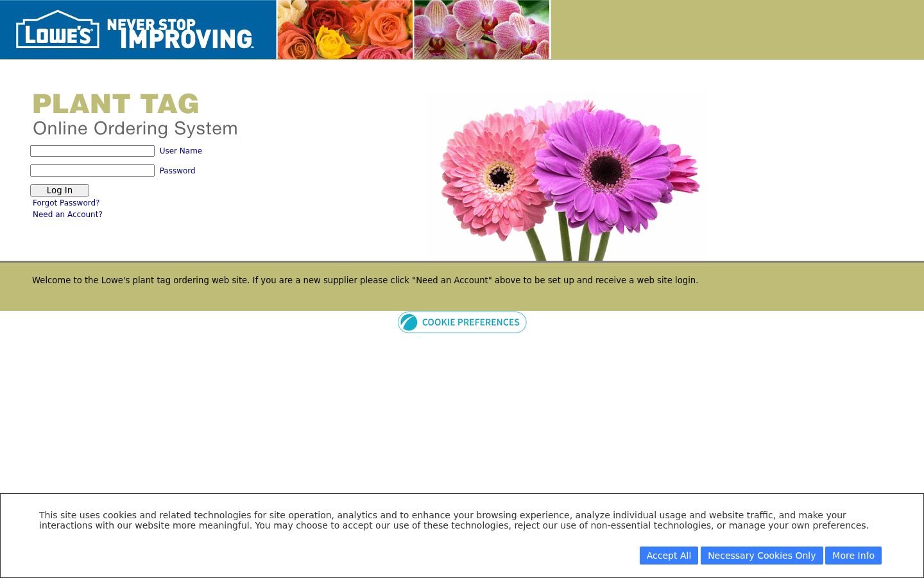Viewport: 924px width, 578px height.
Task: Click the Lowe's logo in the header
Action: [x=58, y=30]
